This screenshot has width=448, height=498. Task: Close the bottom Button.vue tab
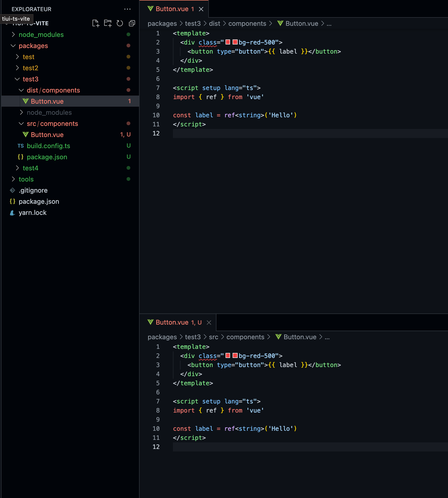pos(209,323)
